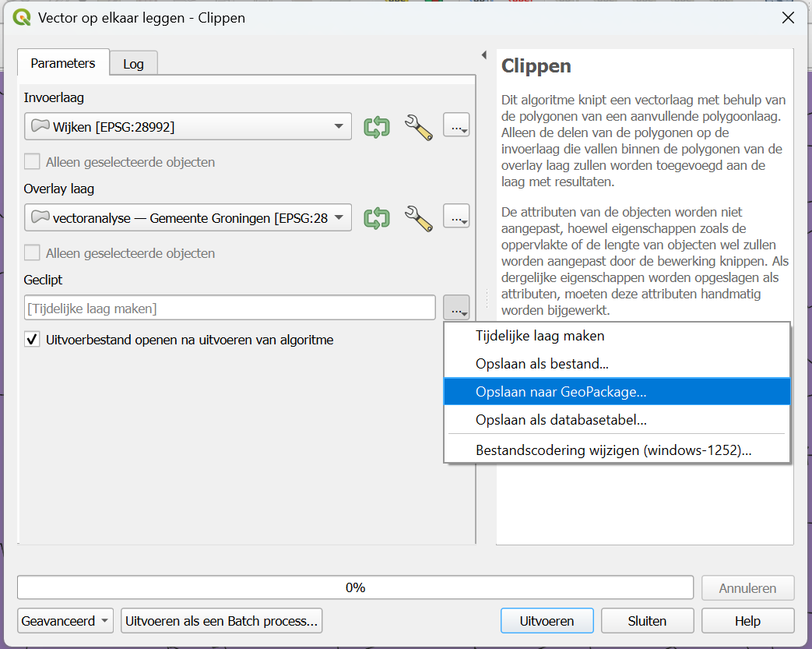Click iterate-over-features icon for Invoerlaag
The width and height of the screenshot is (812, 649).
(377, 126)
